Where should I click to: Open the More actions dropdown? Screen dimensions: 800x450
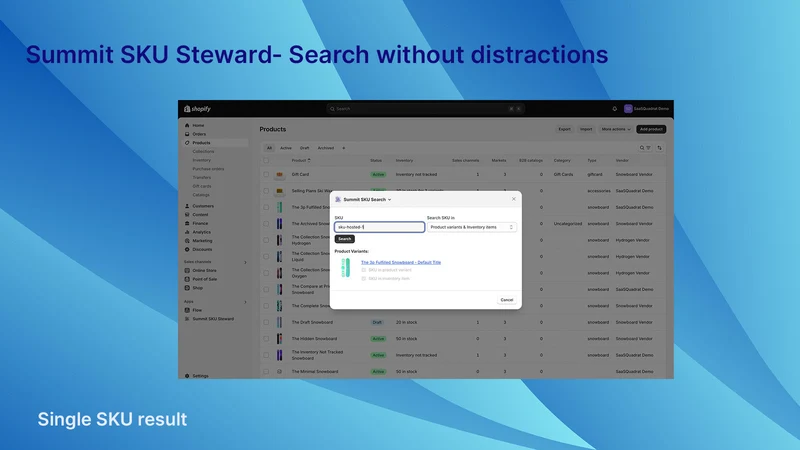pyautogui.click(x=616, y=129)
